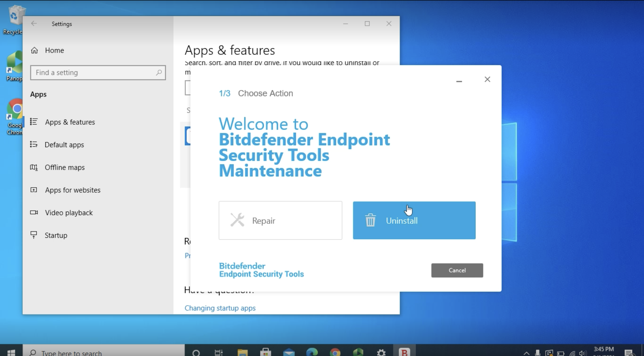
Task: Expand Apps section in Settings sidebar
Action: coord(38,94)
